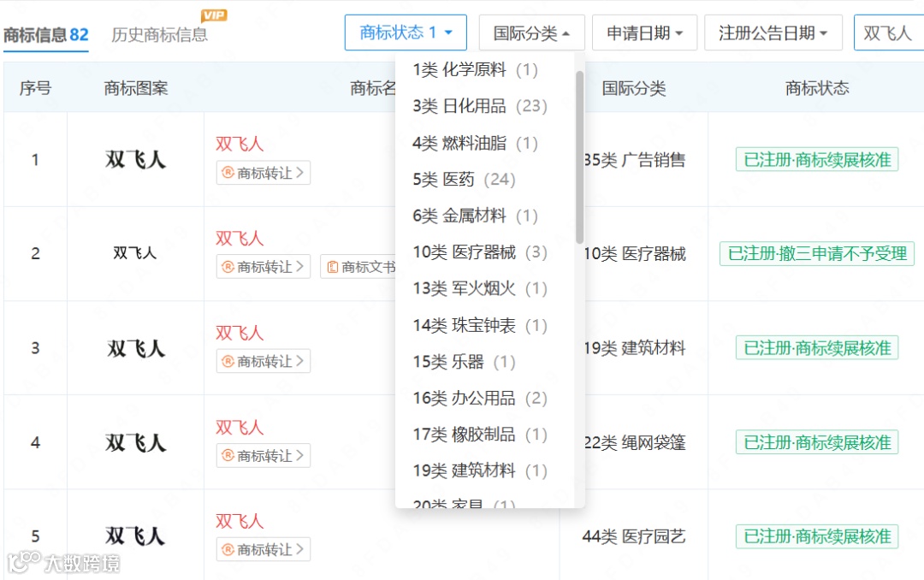The width and height of the screenshot is (924, 580).
Task: Click trademark image thumbnail in row 4
Action: [135, 442]
